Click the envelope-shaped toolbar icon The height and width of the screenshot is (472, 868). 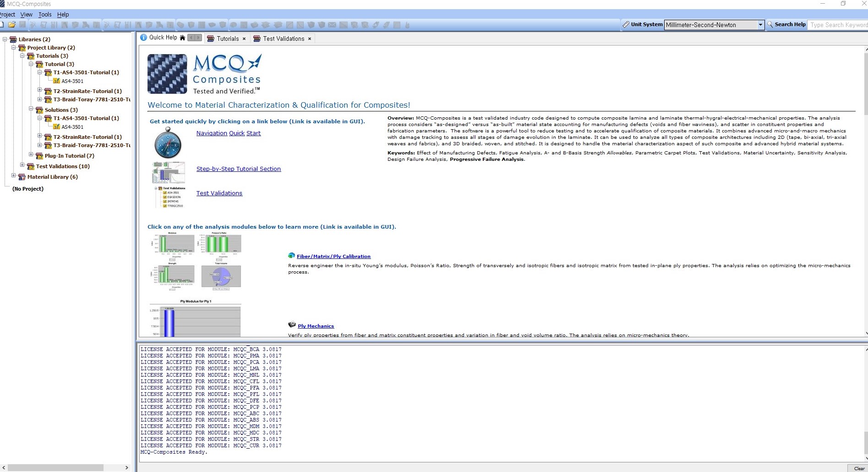[332, 25]
